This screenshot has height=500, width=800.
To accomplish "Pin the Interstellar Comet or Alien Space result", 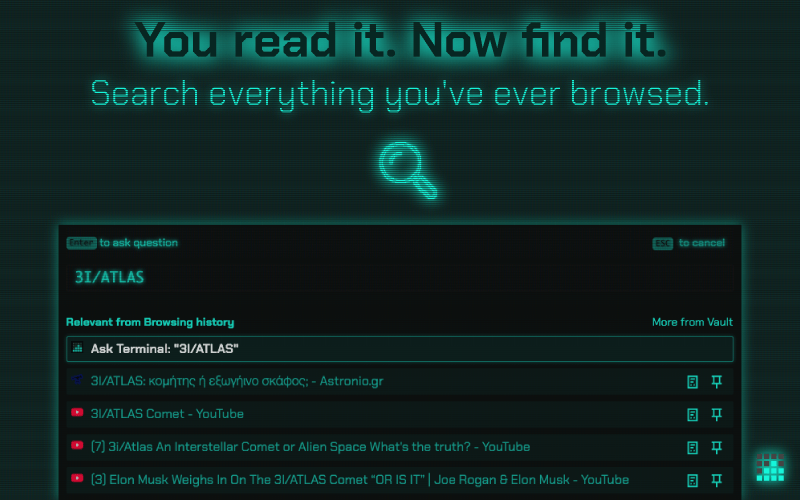I will click(x=717, y=447).
